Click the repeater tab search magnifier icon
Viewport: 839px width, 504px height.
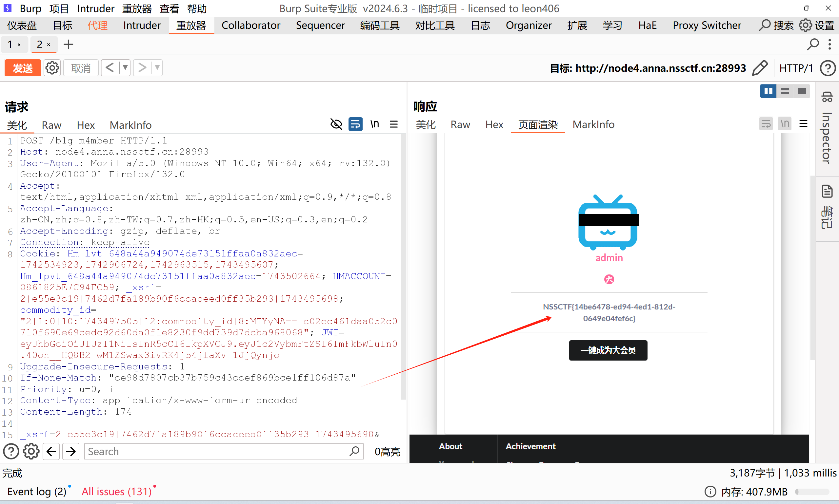813,45
